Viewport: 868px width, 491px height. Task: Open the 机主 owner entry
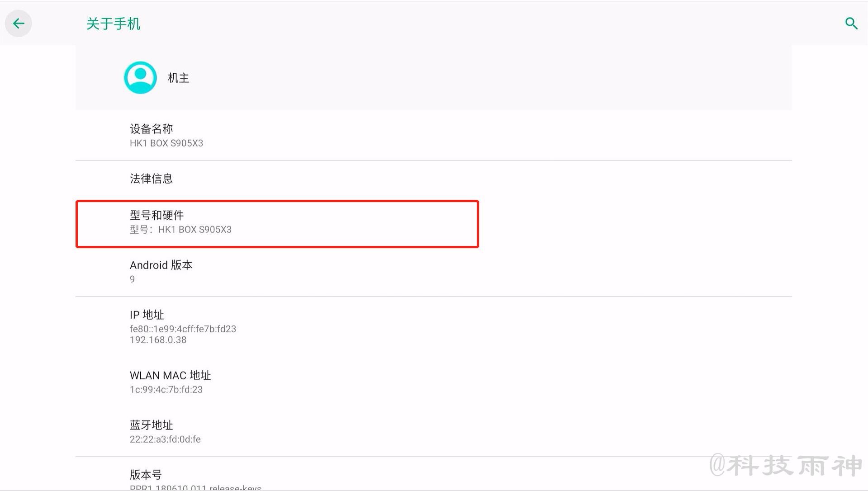433,78
